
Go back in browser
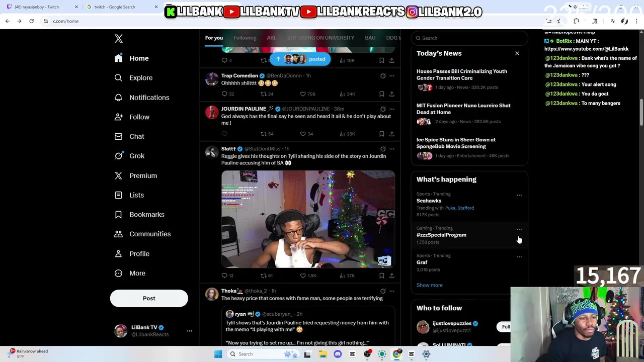[x=8, y=21]
